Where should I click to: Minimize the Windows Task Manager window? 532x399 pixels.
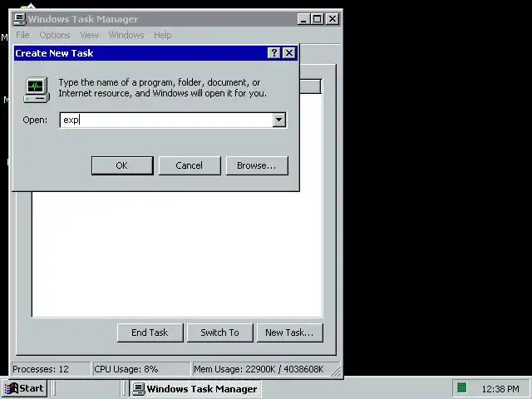click(303, 19)
